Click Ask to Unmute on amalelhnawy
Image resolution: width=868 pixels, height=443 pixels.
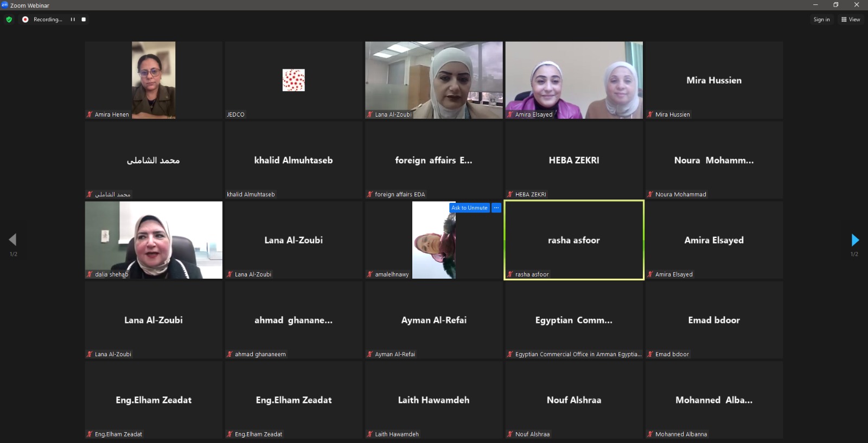[x=469, y=208]
